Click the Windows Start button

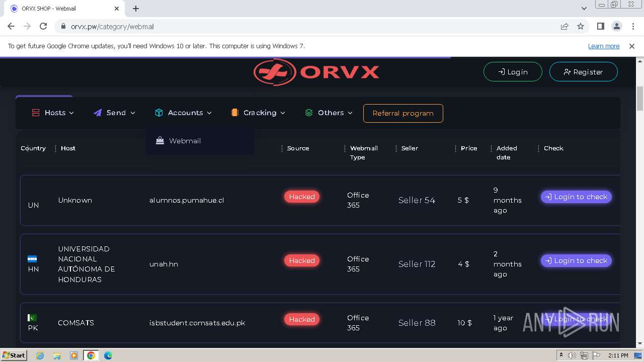[x=14, y=355]
